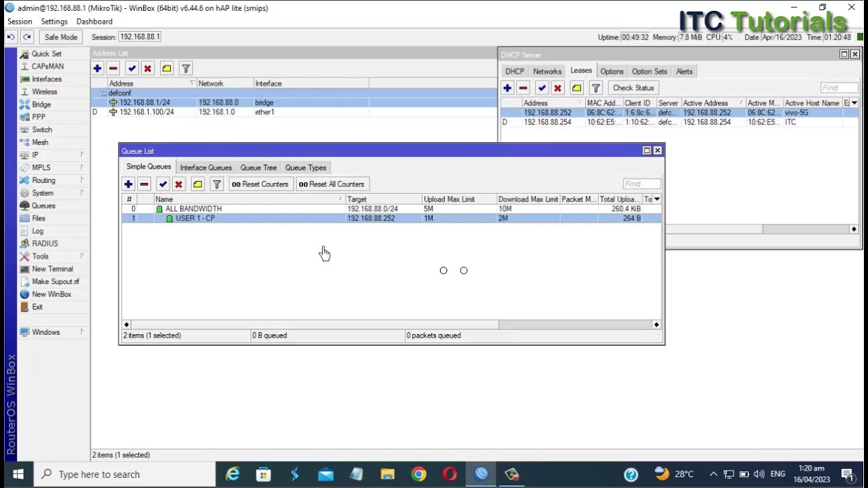Open DHCP Server column chooser dropdown
Viewport: 868px width, 488px height.
(x=854, y=103)
